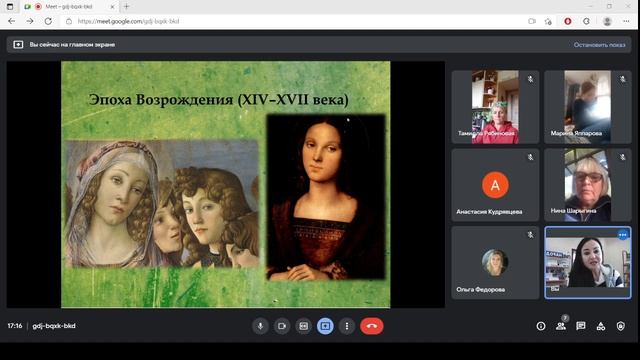640x360 pixels.
Task: Select Ольга Федорова's participant tile
Action: point(495,263)
